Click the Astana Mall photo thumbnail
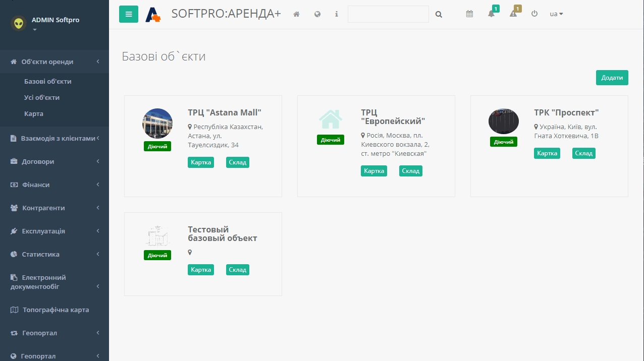This screenshot has width=644, height=361. click(157, 123)
